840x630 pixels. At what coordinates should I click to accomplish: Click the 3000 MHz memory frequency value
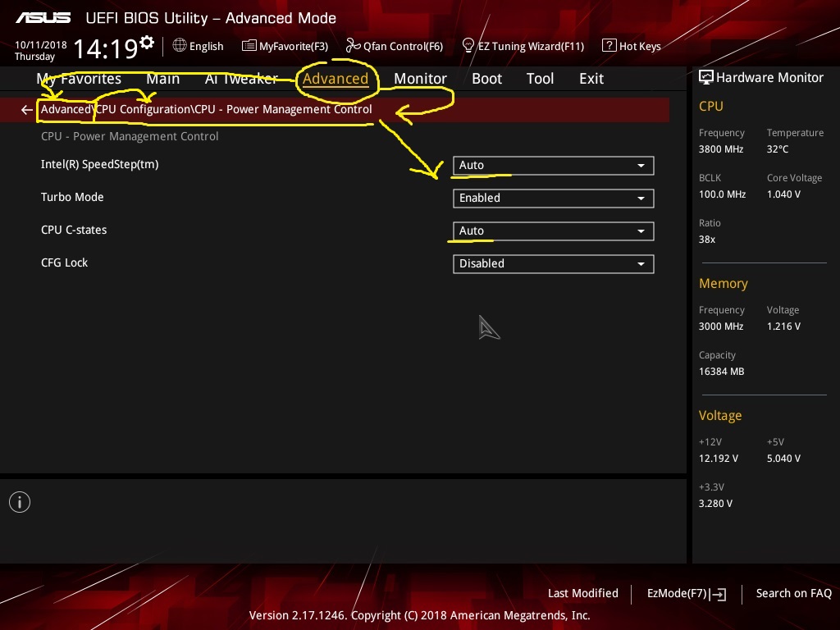(x=721, y=326)
